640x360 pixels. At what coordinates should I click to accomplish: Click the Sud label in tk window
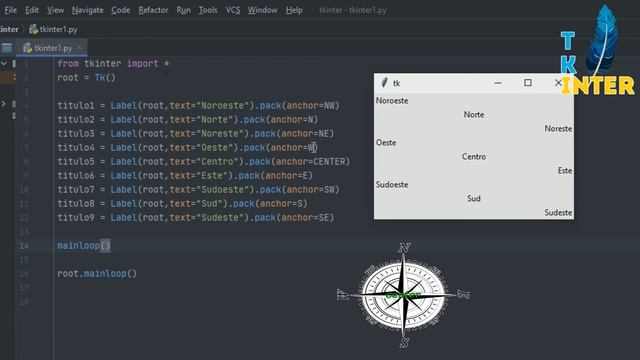click(x=474, y=199)
